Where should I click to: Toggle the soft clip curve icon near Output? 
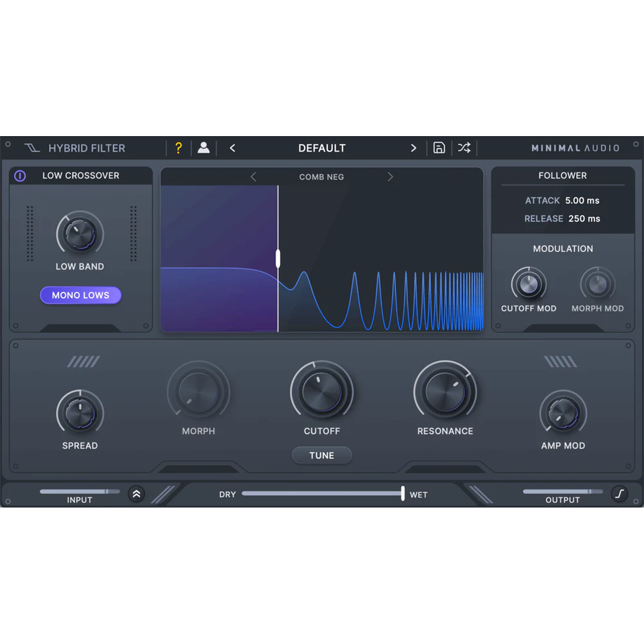tap(619, 494)
